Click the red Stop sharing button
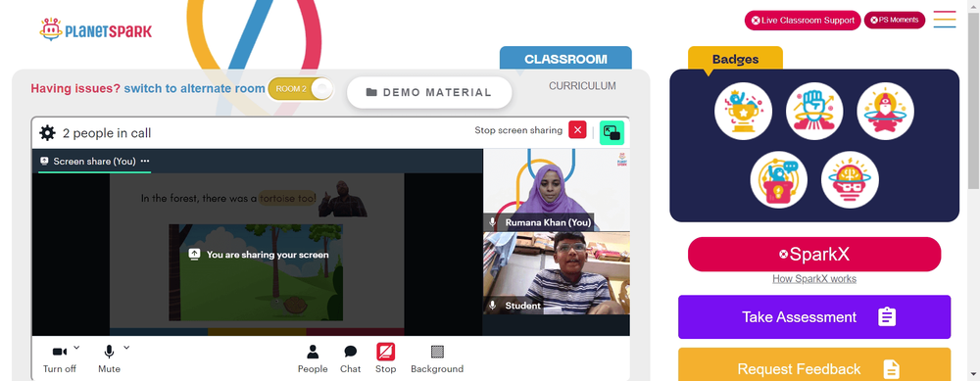 tap(385, 359)
